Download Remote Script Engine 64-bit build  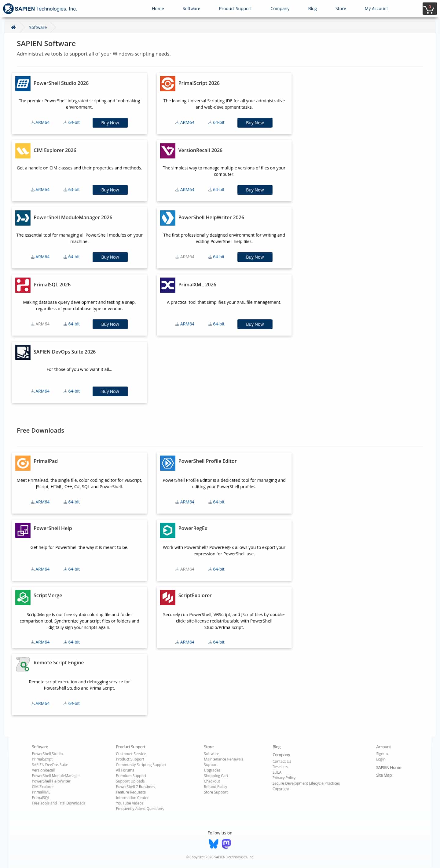[x=71, y=703]
